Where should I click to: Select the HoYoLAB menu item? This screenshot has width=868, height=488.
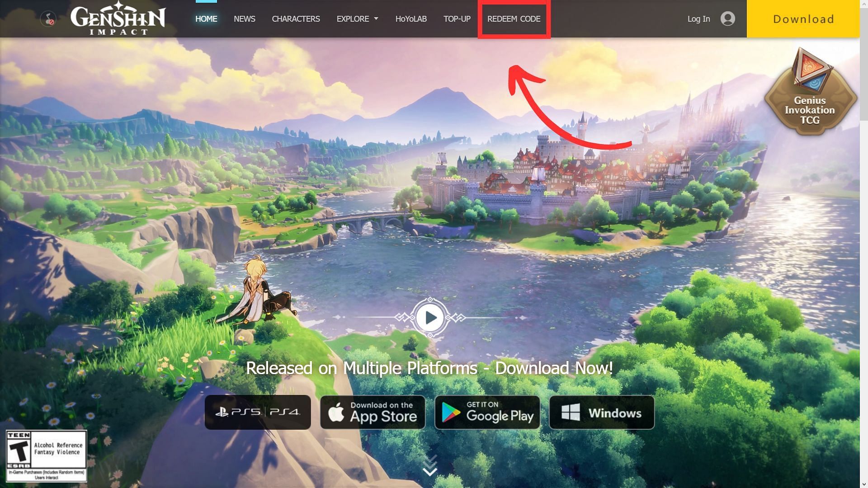411,19
